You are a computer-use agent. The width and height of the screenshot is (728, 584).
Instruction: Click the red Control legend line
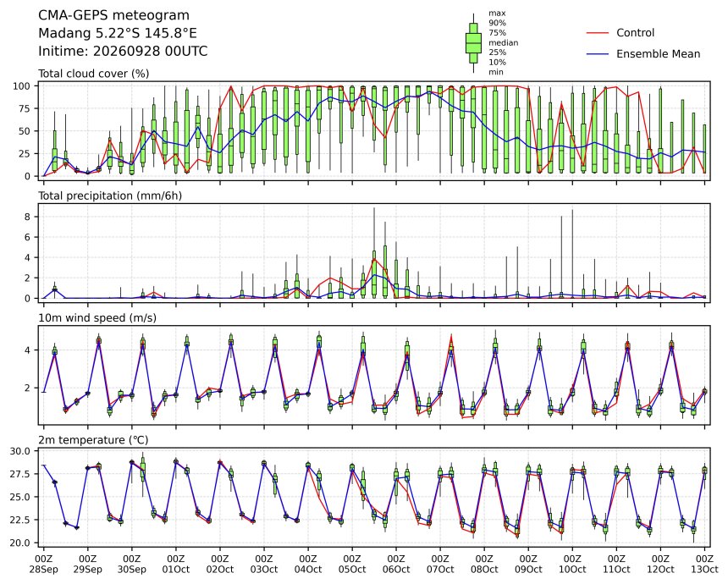coord(598,33)
